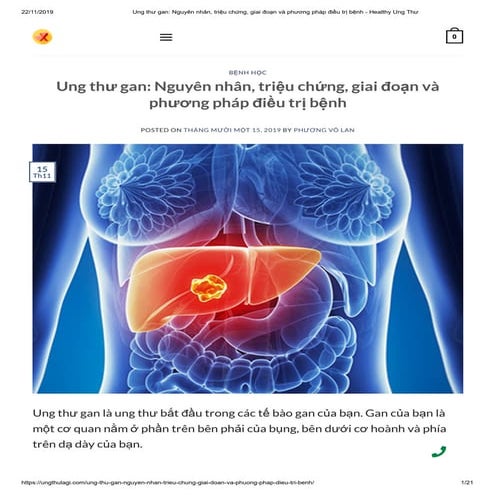
Task: Click the 'POSTED ON' label text
Action: [x=161, y=130]
